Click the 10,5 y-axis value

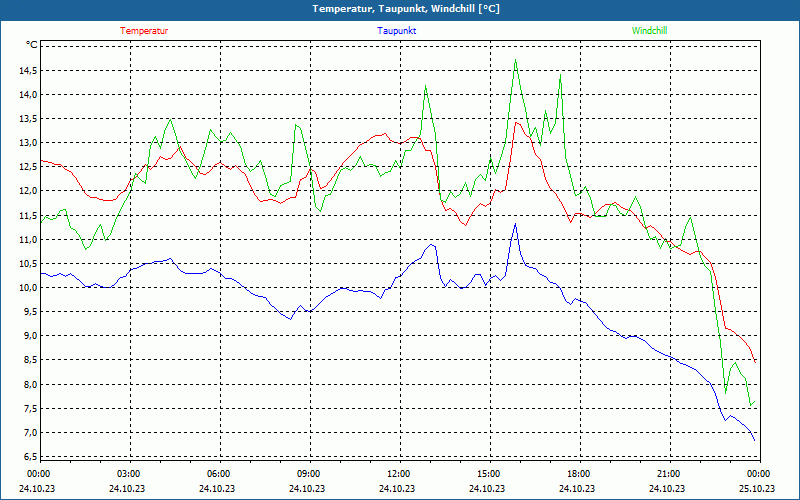[x=28, y=263]
